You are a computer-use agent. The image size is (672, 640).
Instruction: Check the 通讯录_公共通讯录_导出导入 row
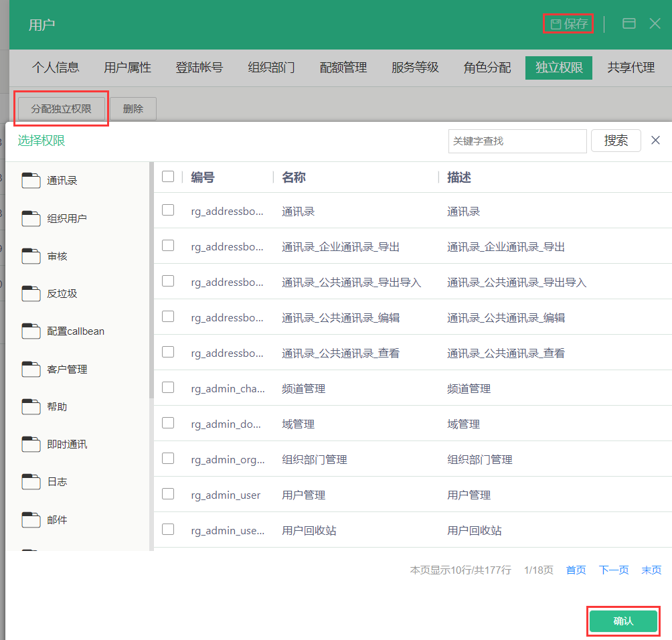(x=168, y=281)
